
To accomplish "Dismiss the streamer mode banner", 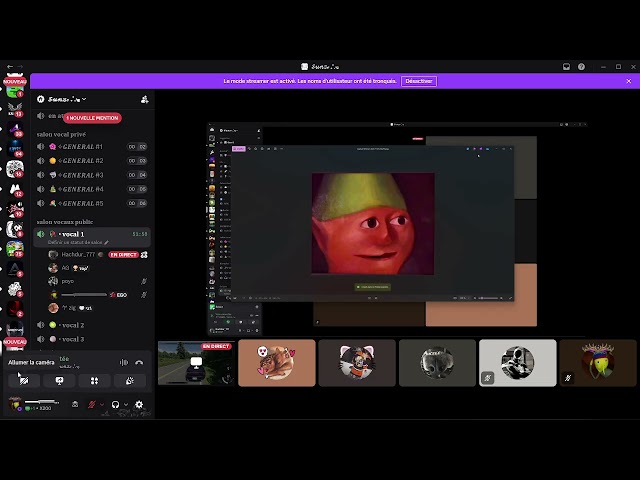I will click(629, 81).
